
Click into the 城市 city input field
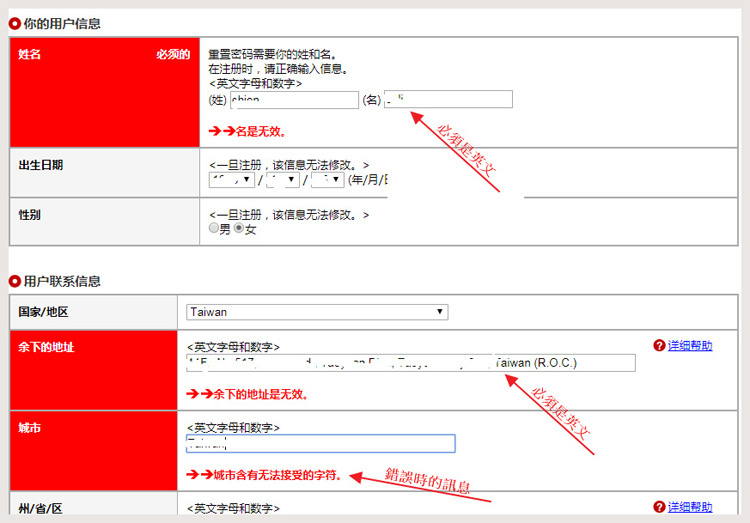click(320, 443)
